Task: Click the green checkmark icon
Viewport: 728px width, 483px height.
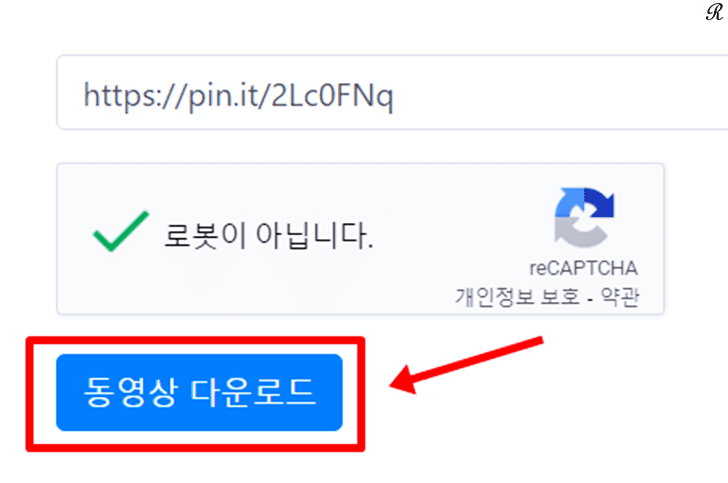Action: (x=121, y=231)
